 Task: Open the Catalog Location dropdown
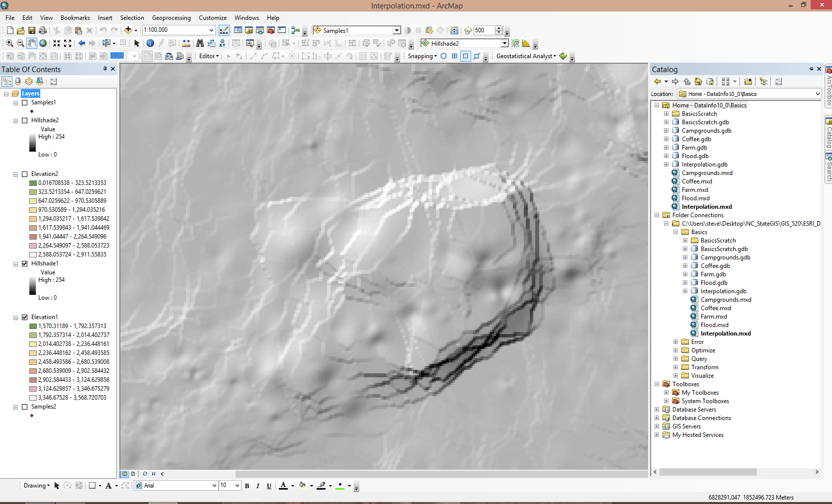tap(817, 94)
